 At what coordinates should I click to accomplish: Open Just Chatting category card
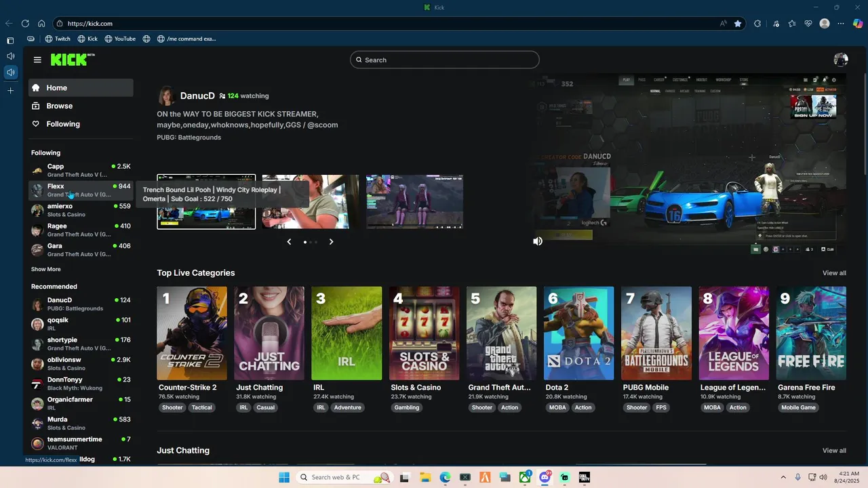[269, 333]
